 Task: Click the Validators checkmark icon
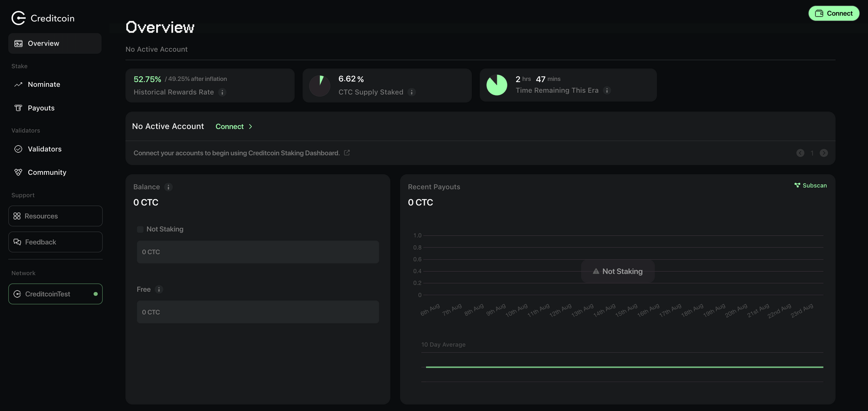tap(18, 149)
